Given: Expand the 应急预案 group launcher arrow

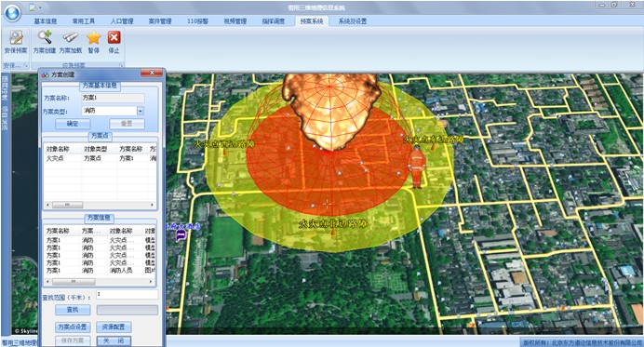Looking at the screenshot, I should [121, 65].
